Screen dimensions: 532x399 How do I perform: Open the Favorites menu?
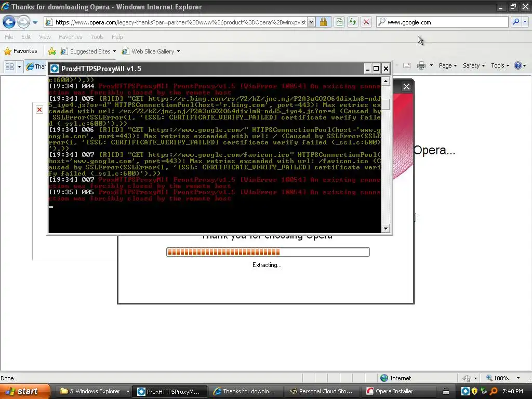(x=71, y=37)
